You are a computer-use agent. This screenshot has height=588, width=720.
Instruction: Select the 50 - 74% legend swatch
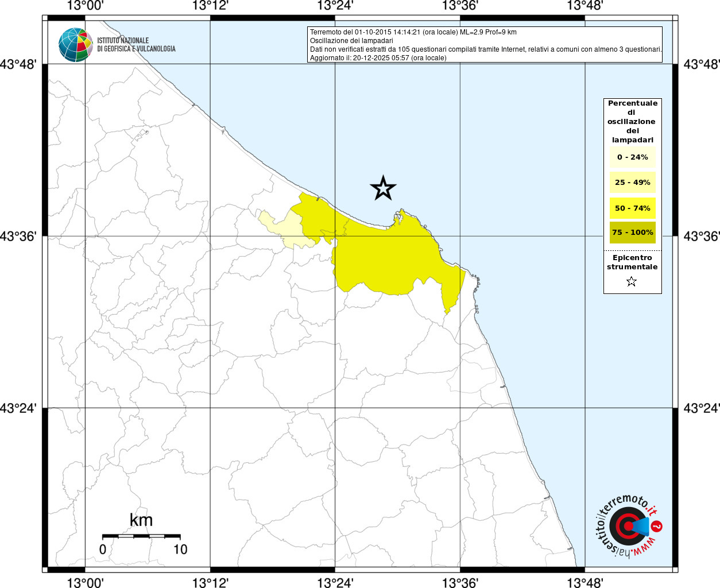(632, 208)
